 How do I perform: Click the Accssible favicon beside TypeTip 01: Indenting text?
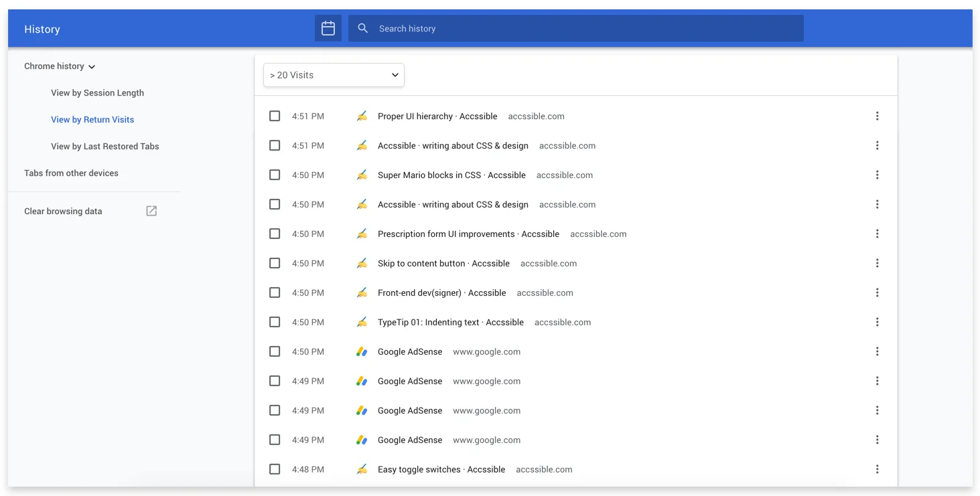coord(362,321)
